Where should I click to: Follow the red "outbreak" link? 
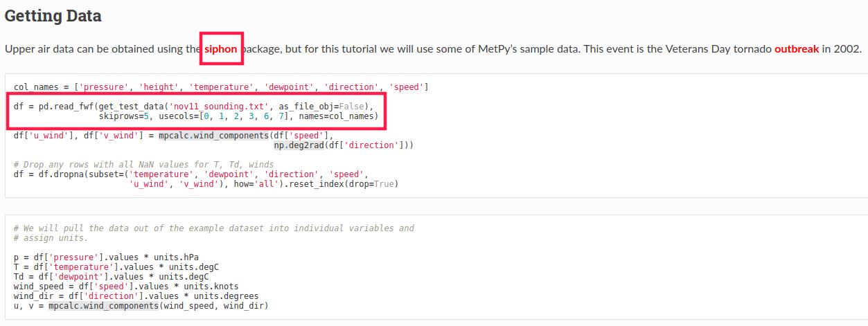pos(797,49)
